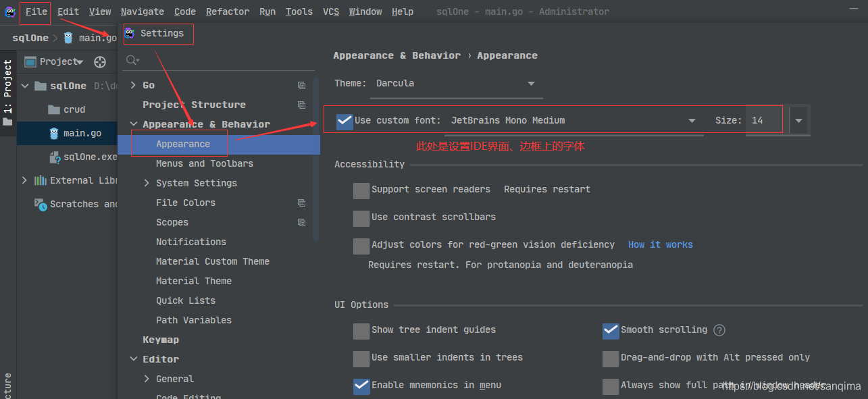Viewport: 868px width, 399px height.
Task: Enable red-green vision deficiency color adjustment
Action: (361, 246)
